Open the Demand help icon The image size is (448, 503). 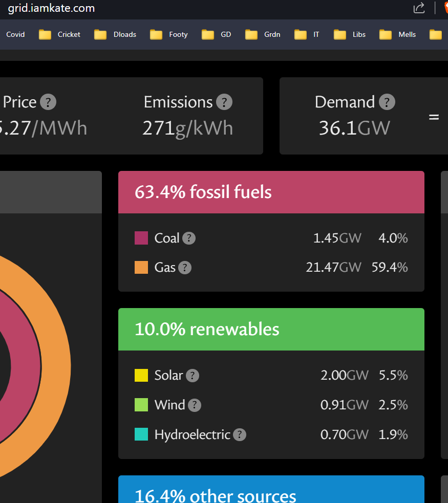tap(387, 102)
